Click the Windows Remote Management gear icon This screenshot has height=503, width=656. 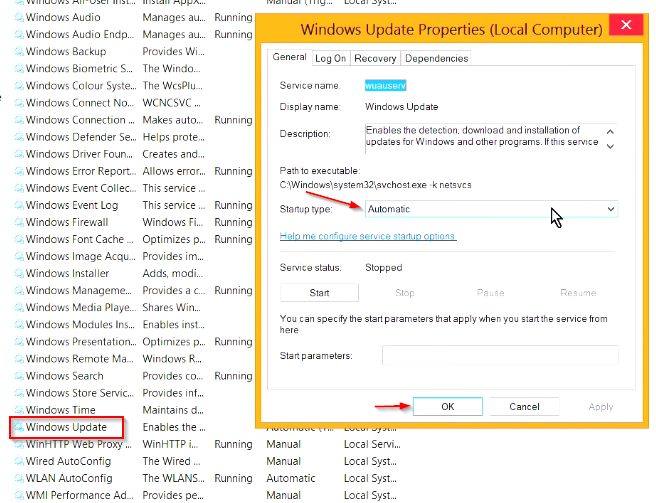tap(19, 359)
